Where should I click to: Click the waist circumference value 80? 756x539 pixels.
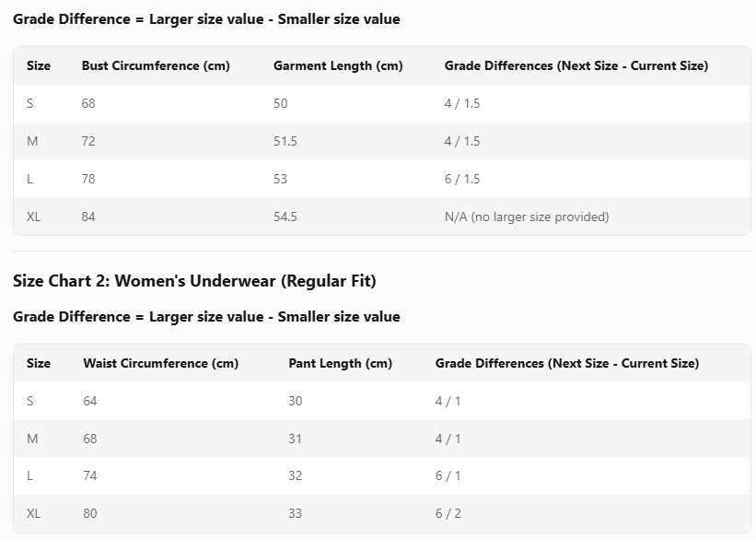(x=90, y=514)
